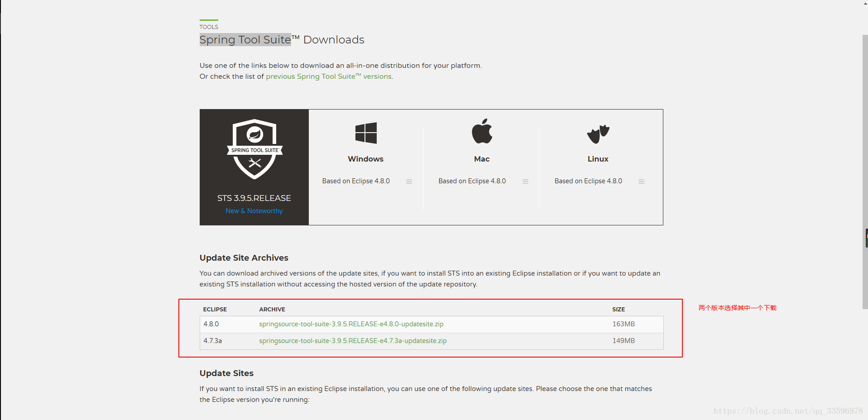Click Based on Eclipse 4.8.0 under Linux

pyautogui.click(x=588, y=181)
